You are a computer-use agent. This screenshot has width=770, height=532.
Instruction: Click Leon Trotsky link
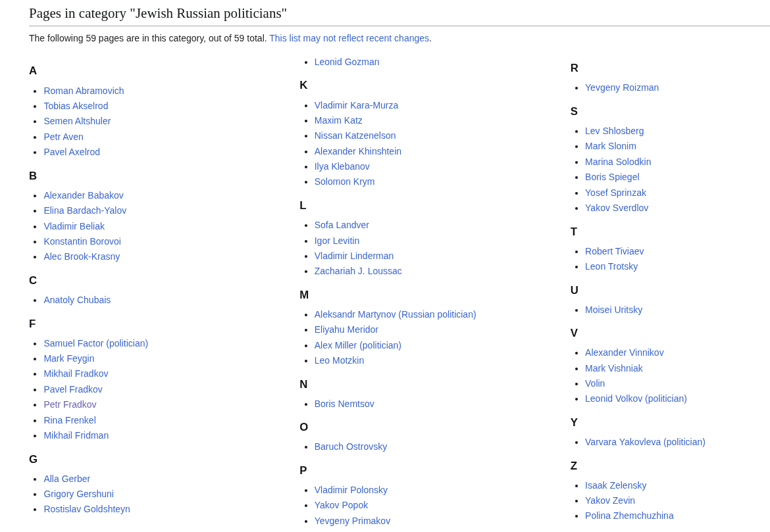pyautogui.click(x=611, y=266)
